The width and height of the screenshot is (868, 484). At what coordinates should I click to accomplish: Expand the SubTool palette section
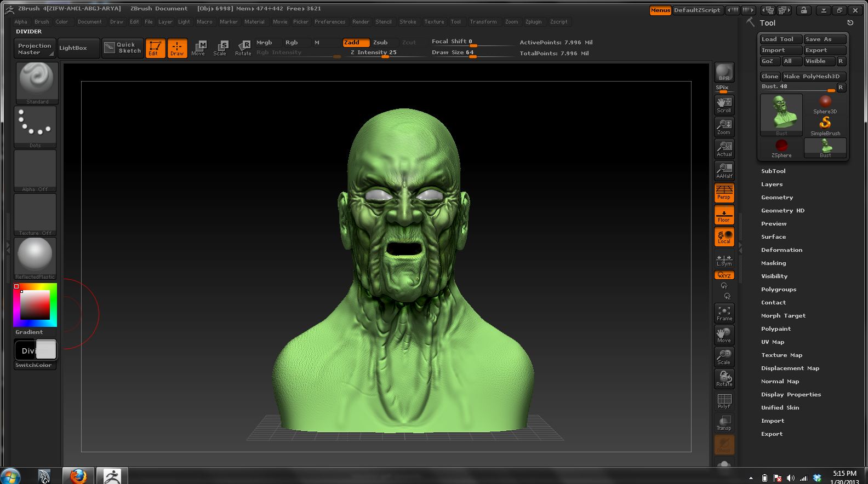pyautogui.click(x=773, y=171)
